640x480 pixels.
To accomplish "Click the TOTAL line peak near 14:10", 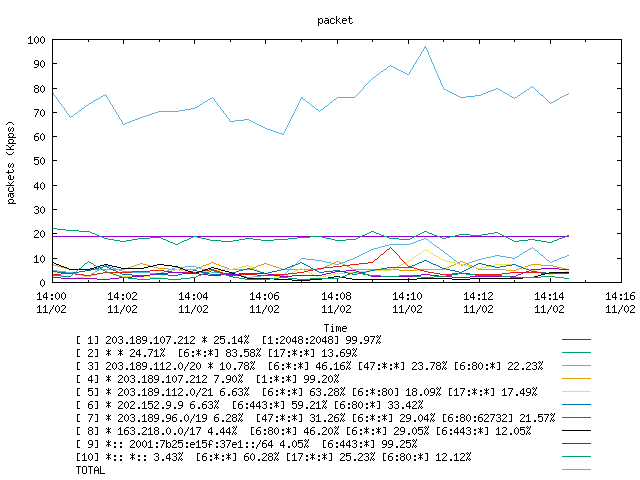I will [425, 47].
